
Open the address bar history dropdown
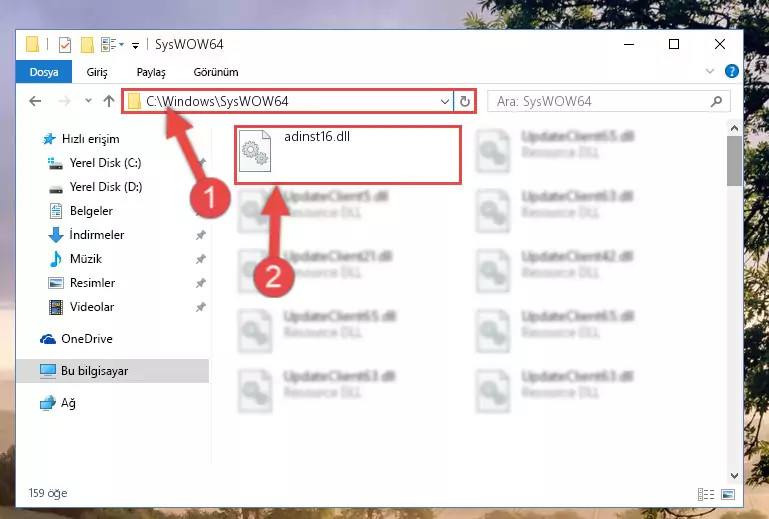pos(445,102)
